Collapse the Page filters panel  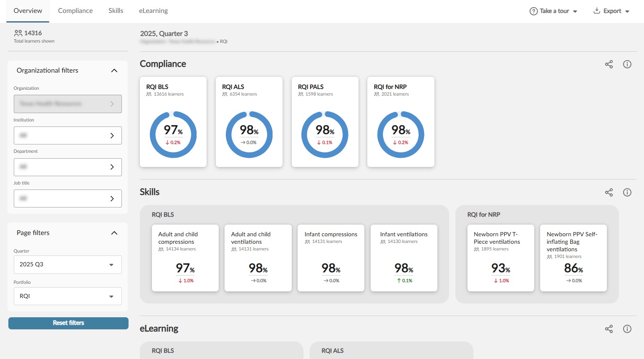[114, 233]
